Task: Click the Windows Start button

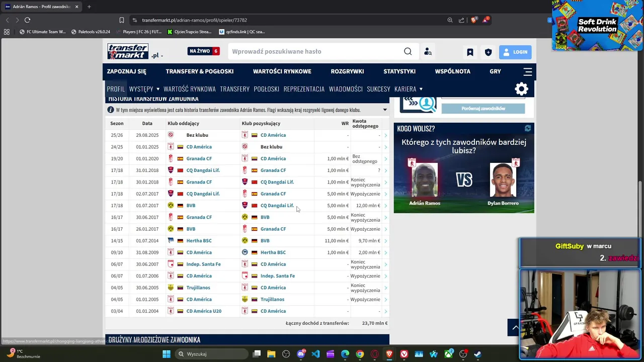Action: 167,354
